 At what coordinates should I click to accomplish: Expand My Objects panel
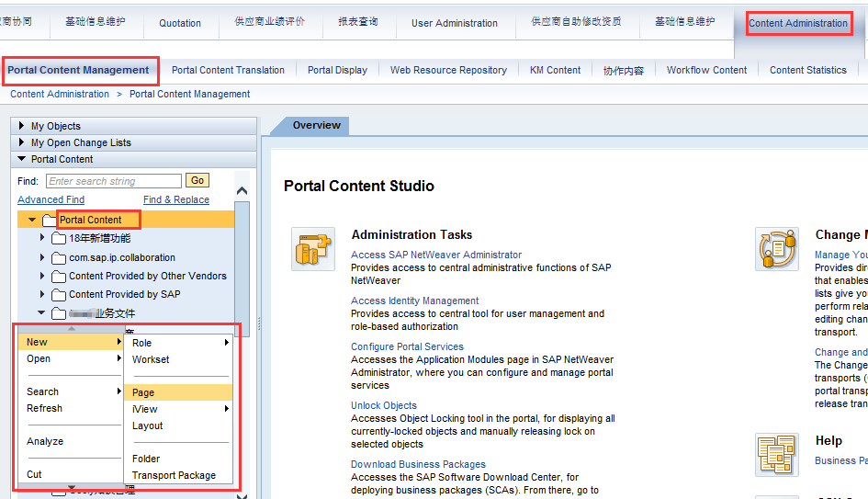pyautogui.click(x=22, y=126)
